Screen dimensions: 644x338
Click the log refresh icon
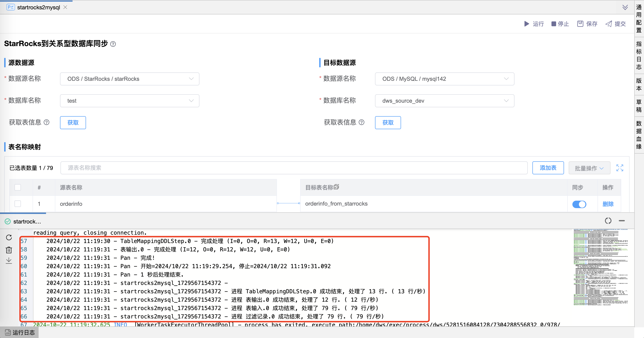point(9,237)
